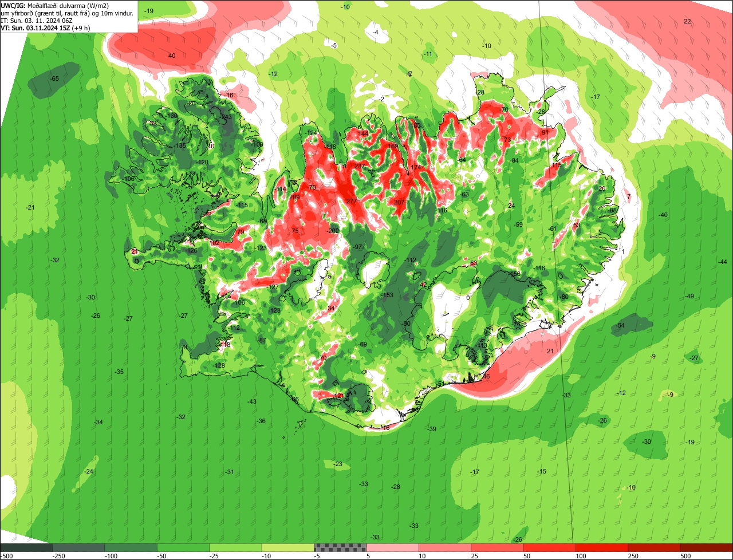Click the legend color band between 10 and 25
Viewport: 733px width, 560px height.
pyautogui.click(x=445, y=547)
